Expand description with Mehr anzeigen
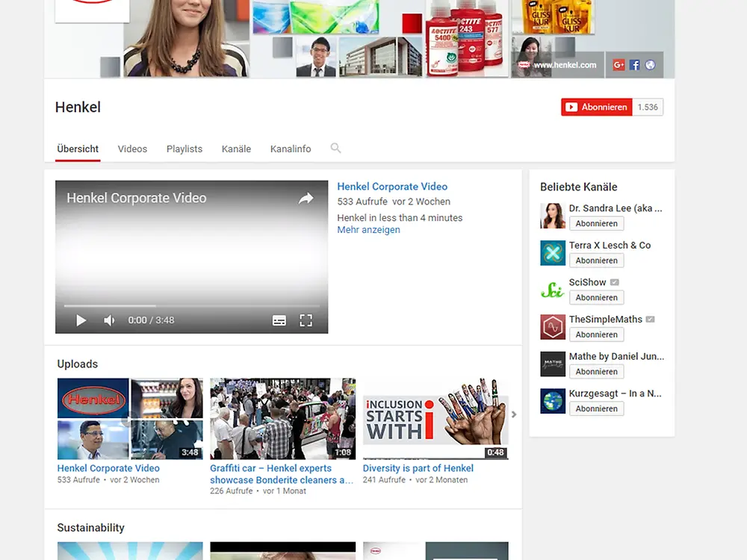This screenshot has width=747, height=560. [x=369, y=229]
